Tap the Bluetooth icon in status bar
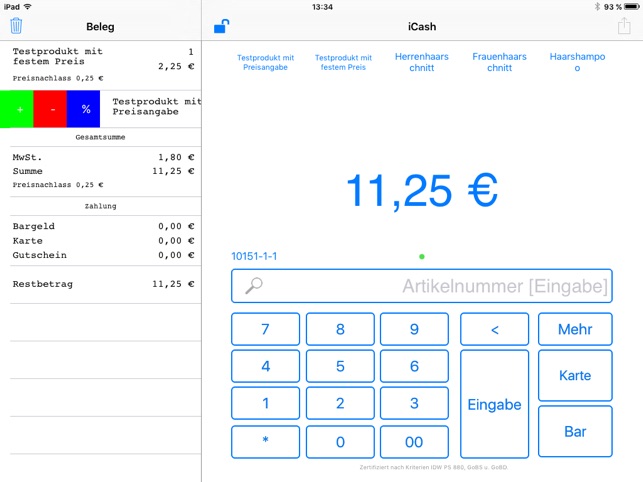 coord(597,7)
